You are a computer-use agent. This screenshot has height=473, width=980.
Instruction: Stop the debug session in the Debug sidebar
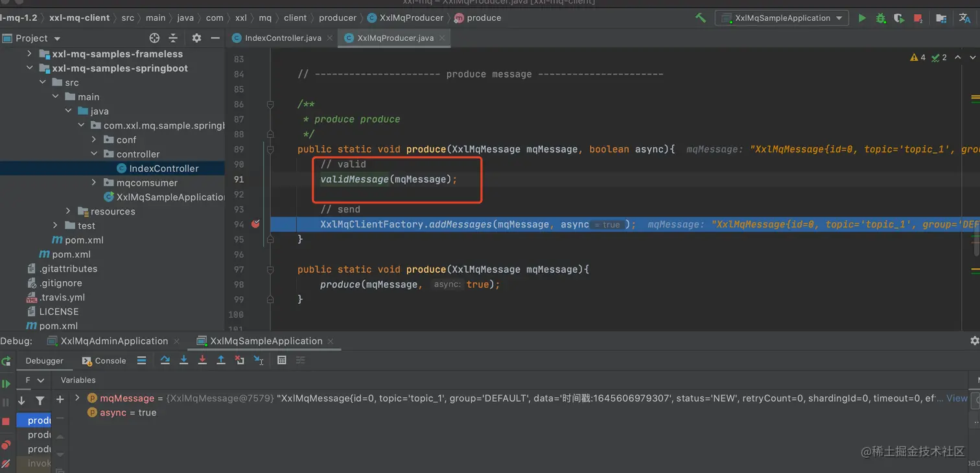[x=6, y=422]
